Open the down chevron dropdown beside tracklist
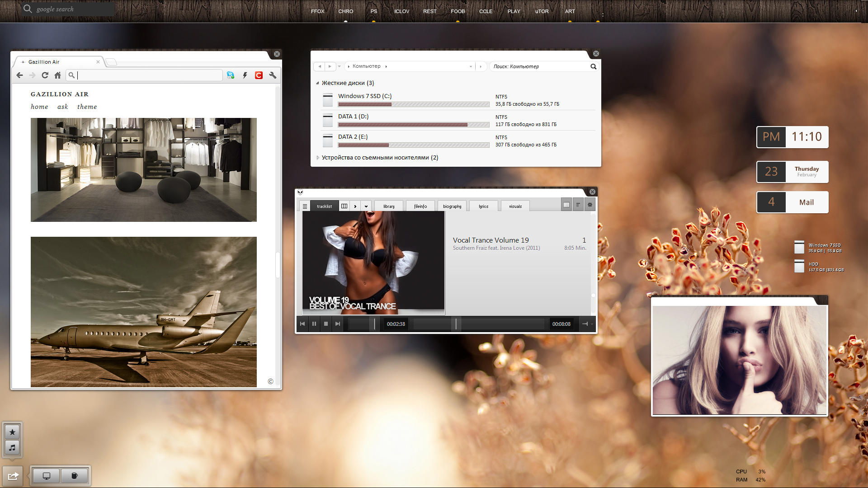The width and height of the screenshot is (868, 488). (x=366, y=206)
